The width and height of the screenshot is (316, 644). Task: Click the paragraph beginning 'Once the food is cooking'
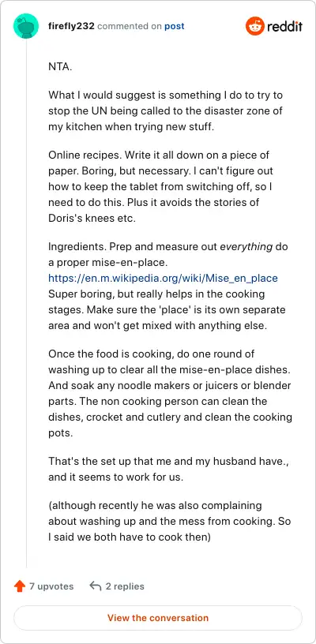coord(170,394)
